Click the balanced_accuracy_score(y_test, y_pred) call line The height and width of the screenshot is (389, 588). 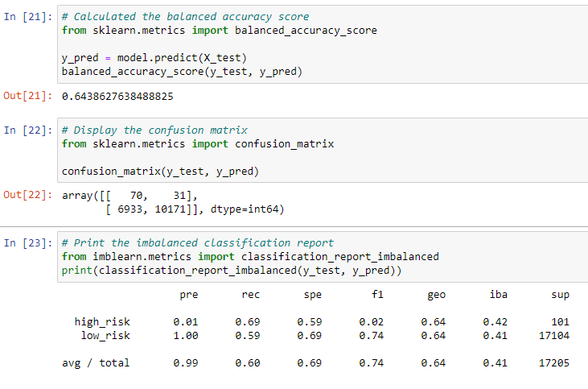[x=182, y=72]
